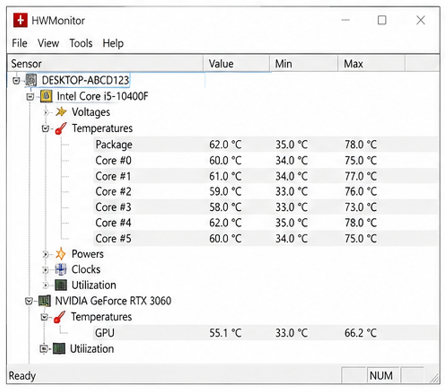Click the NUM status bar indicator
Screen dimensions: 445x392
(x=381, y=376)
